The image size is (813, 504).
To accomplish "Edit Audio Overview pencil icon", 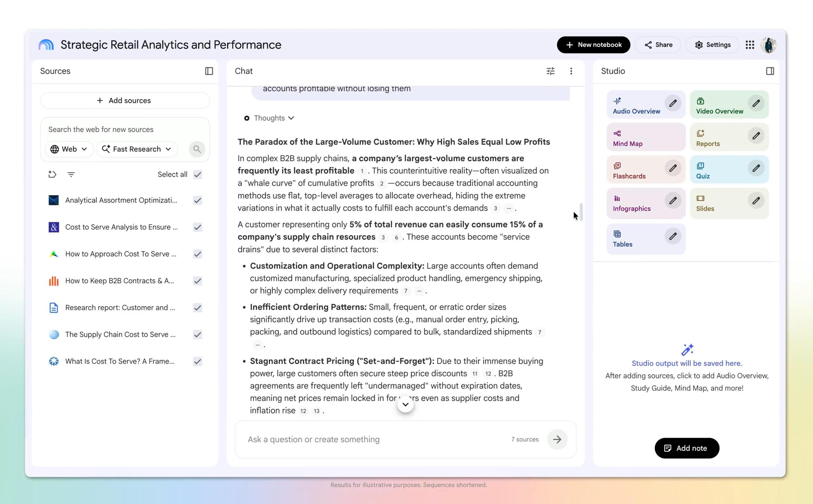I will click(673, 103).
